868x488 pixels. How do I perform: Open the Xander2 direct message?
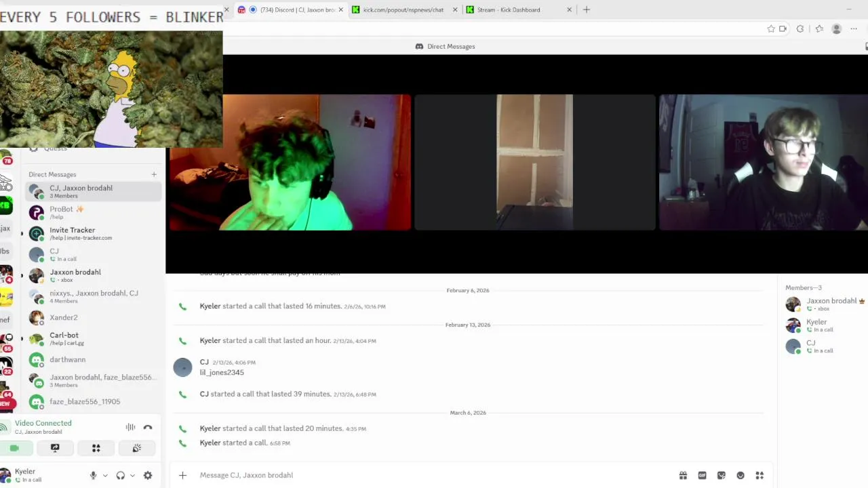pos(94,317)
